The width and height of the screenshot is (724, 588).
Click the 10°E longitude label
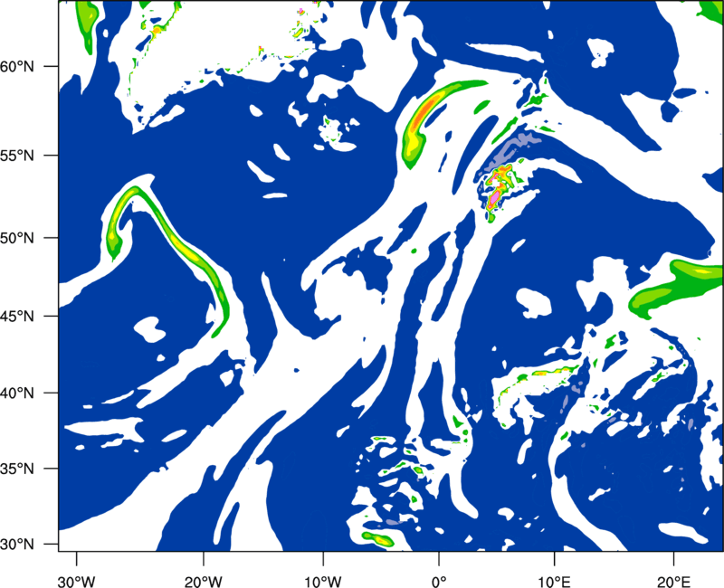[x=554, y=582]
